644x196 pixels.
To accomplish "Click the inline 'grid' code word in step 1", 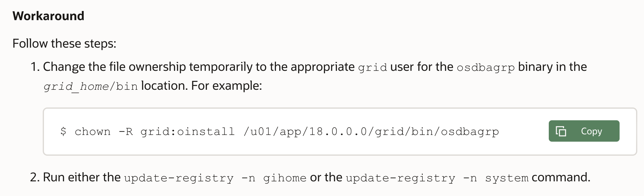I will (372, 67).
